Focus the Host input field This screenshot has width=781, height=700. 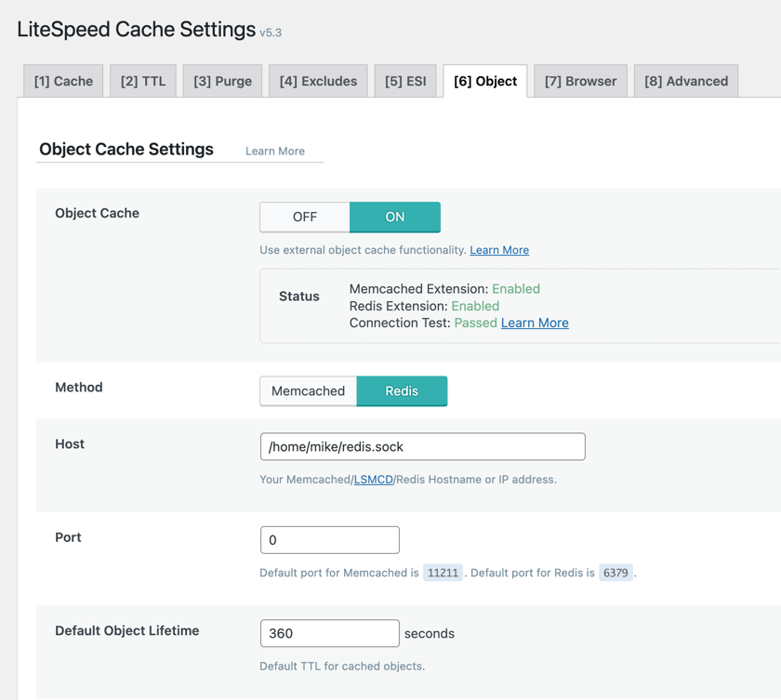click(x=423, y=446)
